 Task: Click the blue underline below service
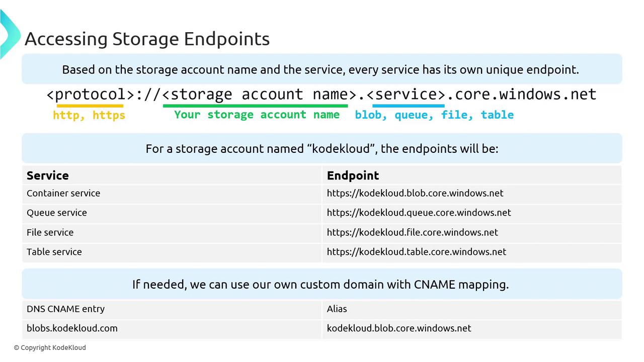pos(408,106)
